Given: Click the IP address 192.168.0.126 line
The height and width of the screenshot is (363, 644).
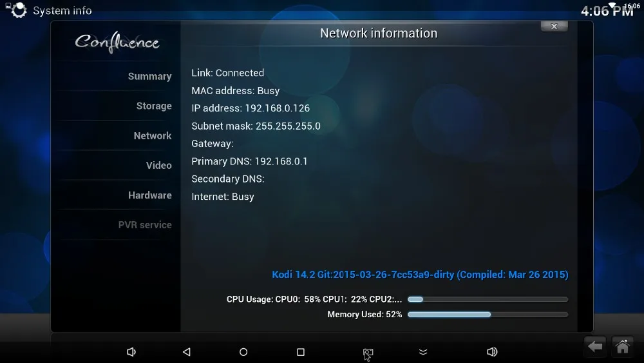Looking at the screenshot, I should point(251,108).
